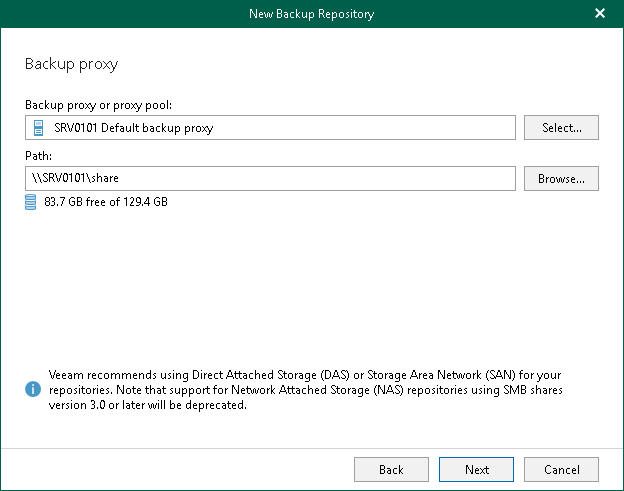Click the server icon beside SRV0101 proxy

(x=38, y=128)
